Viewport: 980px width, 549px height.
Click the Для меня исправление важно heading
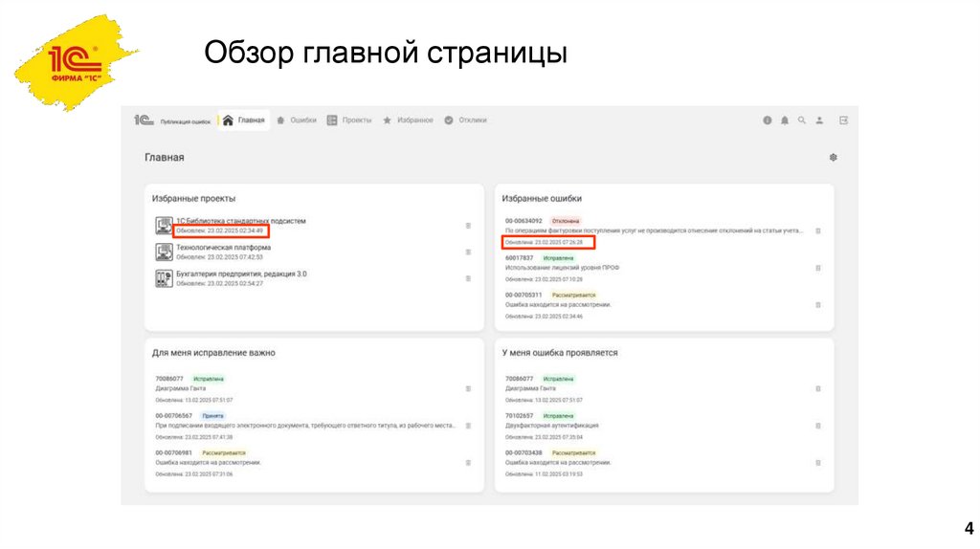(x=213, y=353)
